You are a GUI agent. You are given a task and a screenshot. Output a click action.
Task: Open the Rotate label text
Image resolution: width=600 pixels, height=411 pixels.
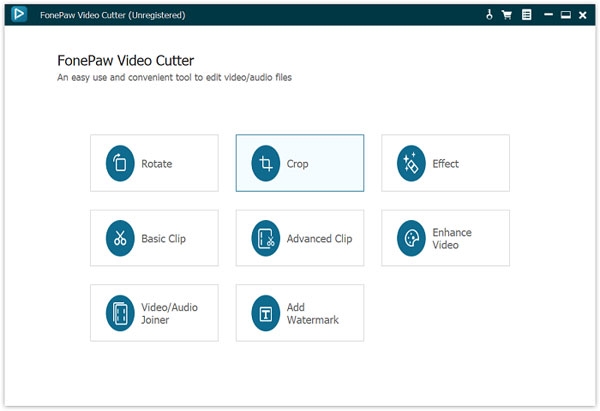coord(157,164)
